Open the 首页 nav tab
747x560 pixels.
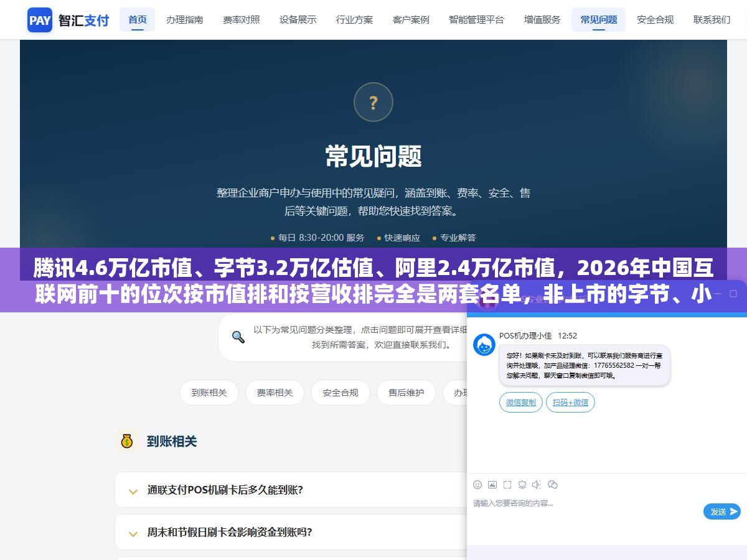click(x=138, y=20)
